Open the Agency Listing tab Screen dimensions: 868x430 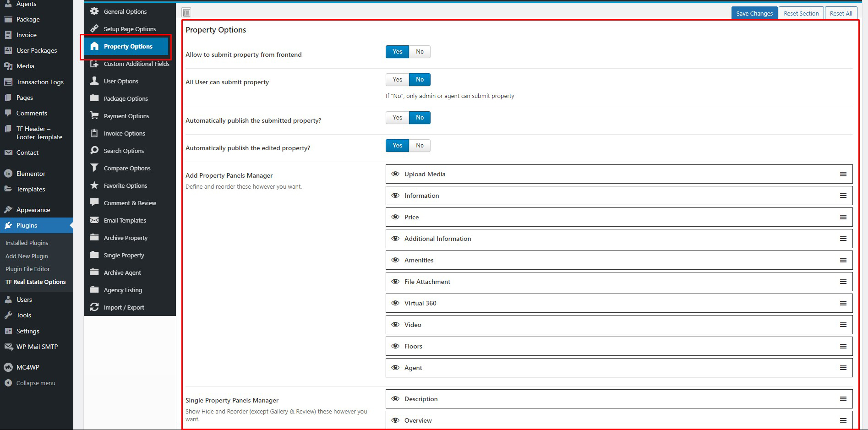pyautogui.click(x=130, y=290)
